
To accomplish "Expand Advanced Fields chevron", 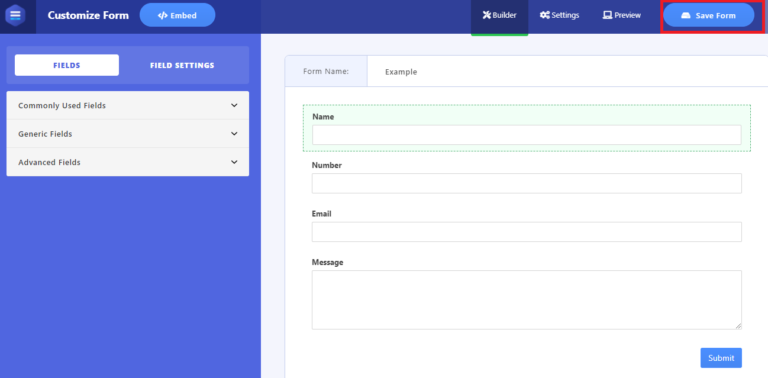I will 235,162.
